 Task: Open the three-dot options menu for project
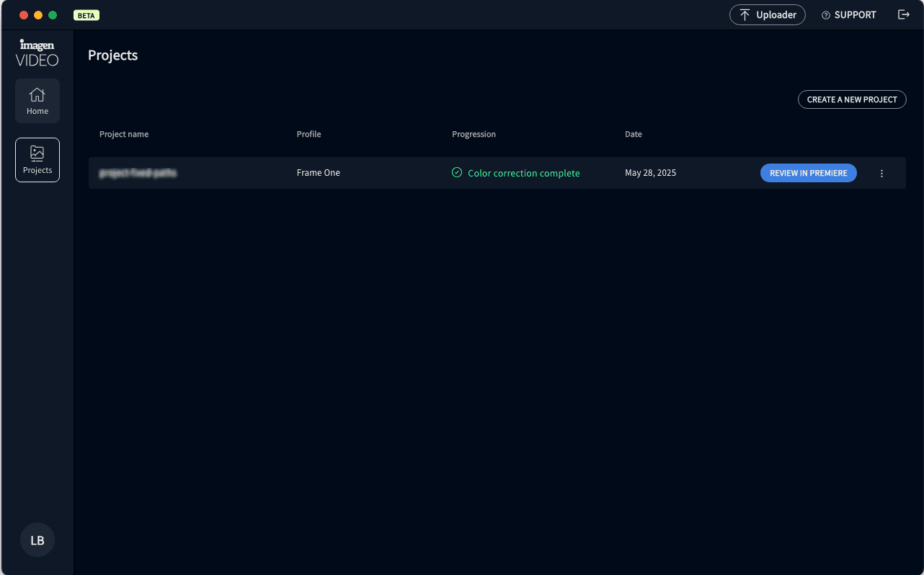pyautogui.click(x=881, y=174)
